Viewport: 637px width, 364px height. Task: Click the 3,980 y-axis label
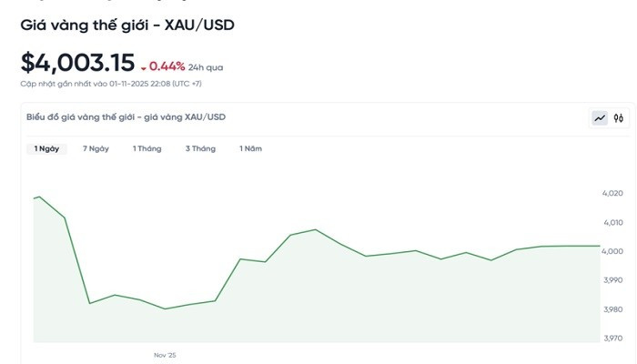point(612,309)
